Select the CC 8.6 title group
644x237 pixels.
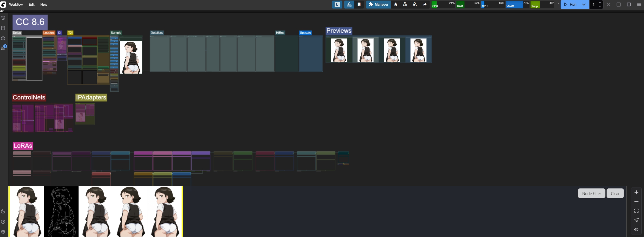pos(30,22)
